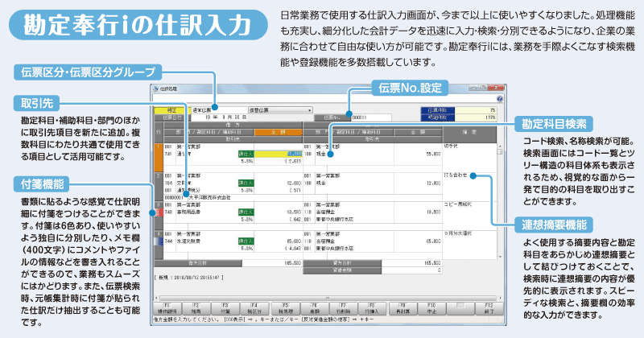The width and height of the screenshot is (644, 338).
Task: Click the red sticky-note marker on row 3
Action: (159, 212)
